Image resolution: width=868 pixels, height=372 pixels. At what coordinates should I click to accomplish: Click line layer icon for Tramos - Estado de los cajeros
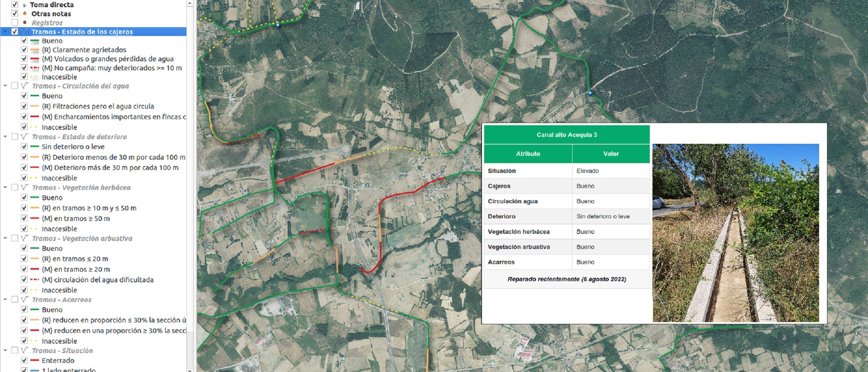click(x=25, y=31)
